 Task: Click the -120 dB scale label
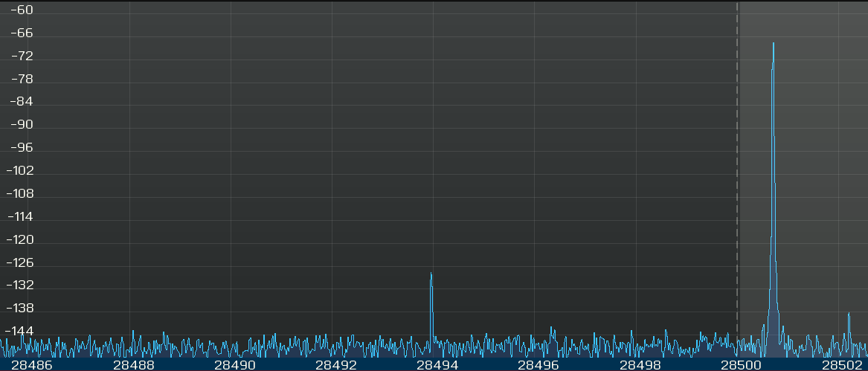click(x=20, y=239)
